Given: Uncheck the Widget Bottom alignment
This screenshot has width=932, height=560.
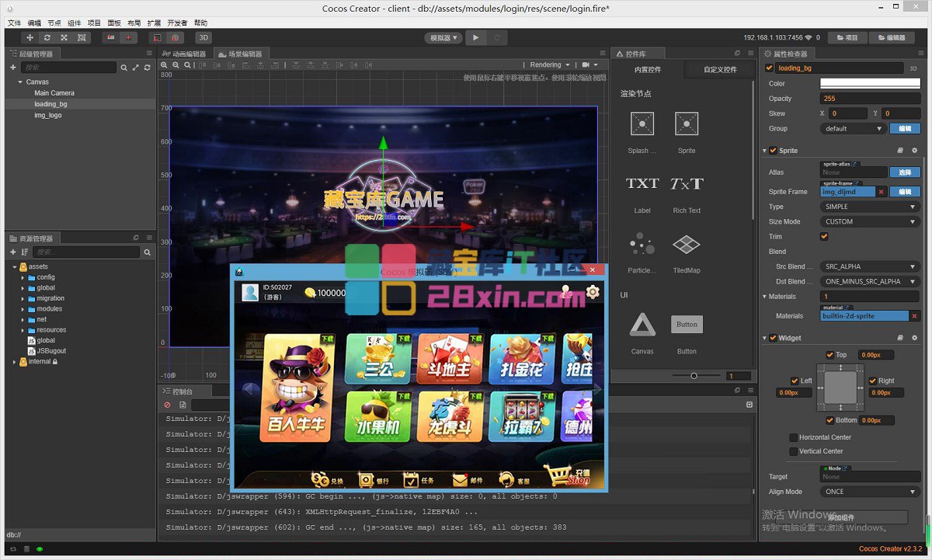Looking at the screenshot, I should [x=830, y=420].
